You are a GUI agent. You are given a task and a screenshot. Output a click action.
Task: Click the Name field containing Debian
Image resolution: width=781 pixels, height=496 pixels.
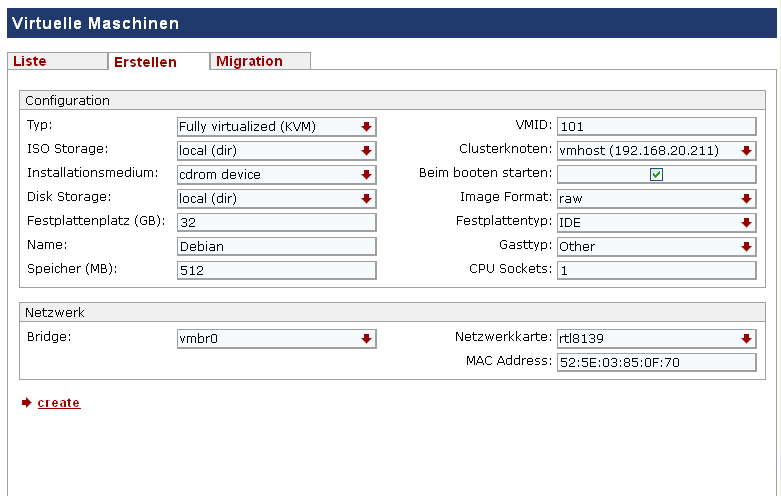(276, 247)
